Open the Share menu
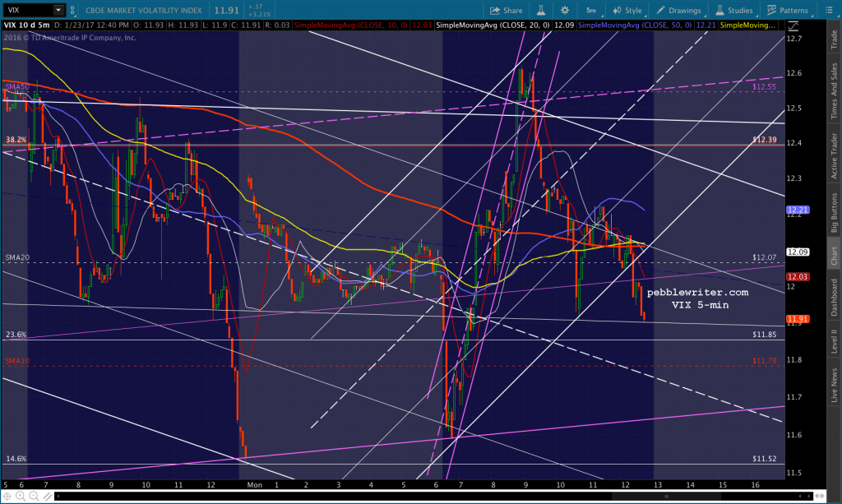The width and height of the screenshot is (842, 504). 506,10
